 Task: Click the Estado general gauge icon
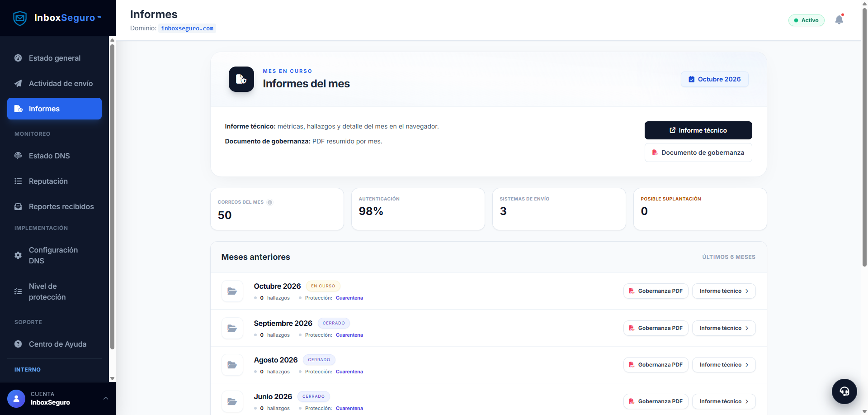(18, 58)
